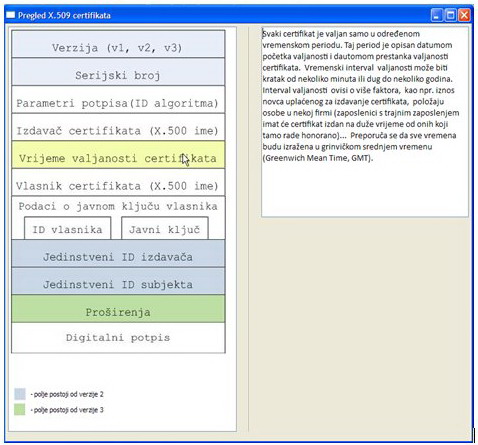Select the Serijski broj field
Screen dimensions: 478x445
pyautogui.click(x=118, y=72)
